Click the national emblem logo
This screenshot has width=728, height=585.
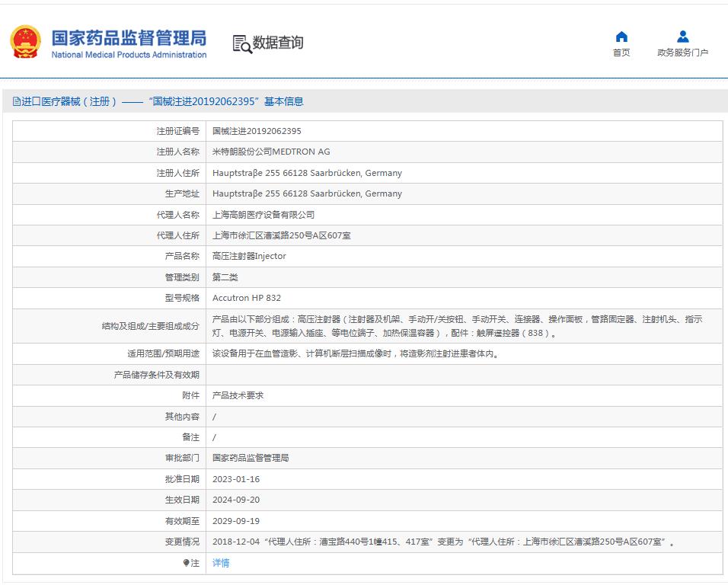(x=25, y=43)
